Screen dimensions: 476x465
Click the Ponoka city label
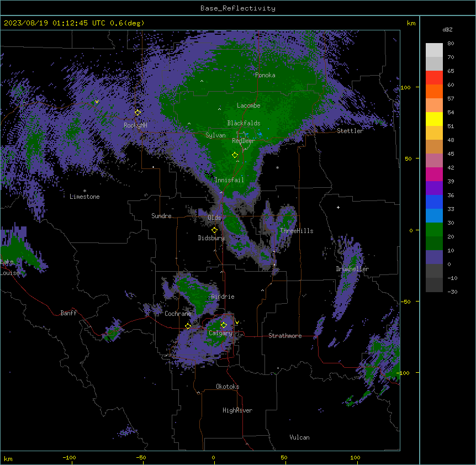[x=265, y=75]
